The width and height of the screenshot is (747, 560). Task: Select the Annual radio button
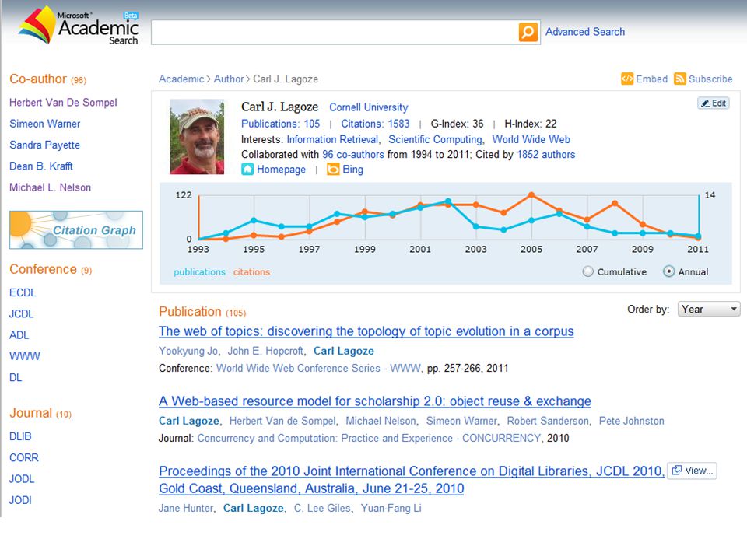[669, 271]
